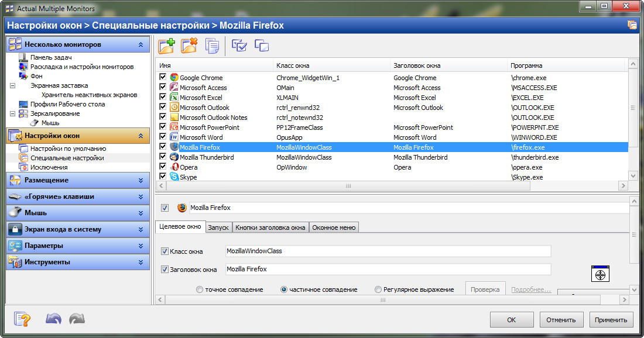Select the Регулярное выражение radio button
The height and width of the screenshot is (338, 644).
378,289
